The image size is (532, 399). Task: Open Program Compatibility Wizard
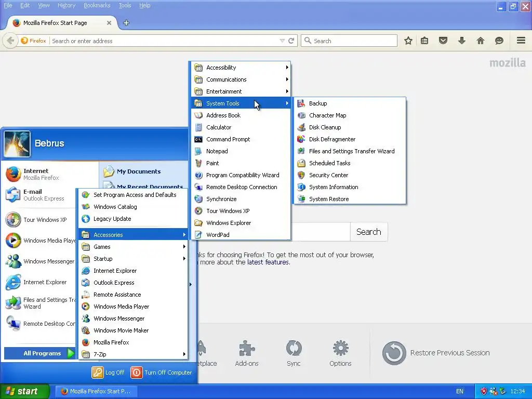click(241, 175)
